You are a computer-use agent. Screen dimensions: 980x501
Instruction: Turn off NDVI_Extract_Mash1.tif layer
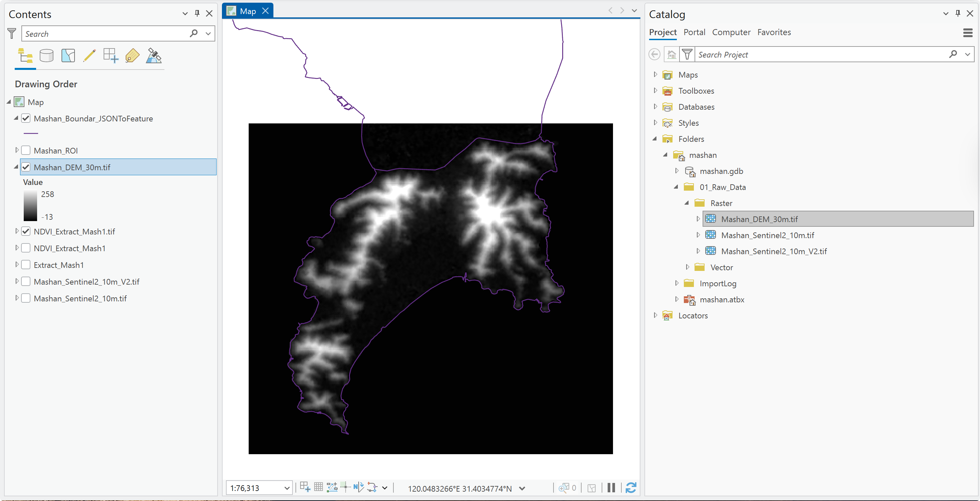click(x=26, y=231)
